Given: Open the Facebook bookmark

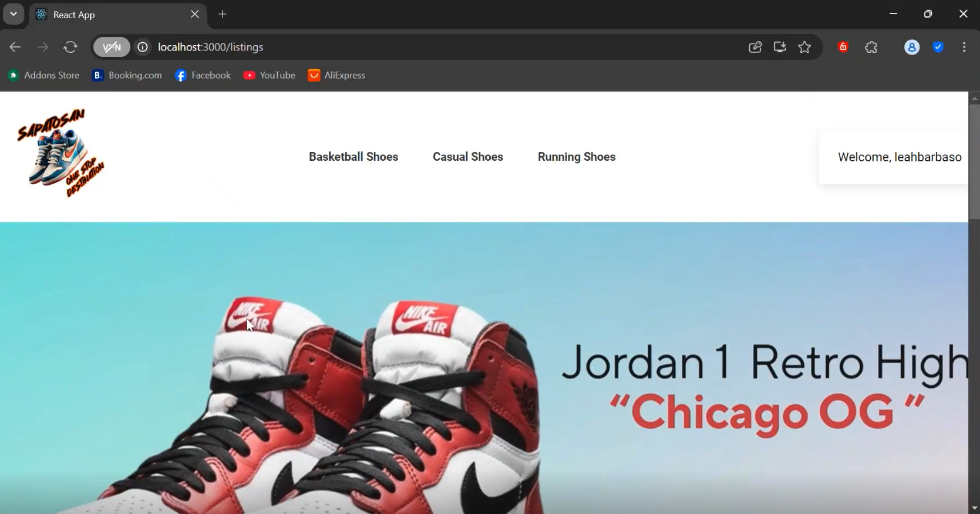Looking at the screenshot, I should click(203, 75).
